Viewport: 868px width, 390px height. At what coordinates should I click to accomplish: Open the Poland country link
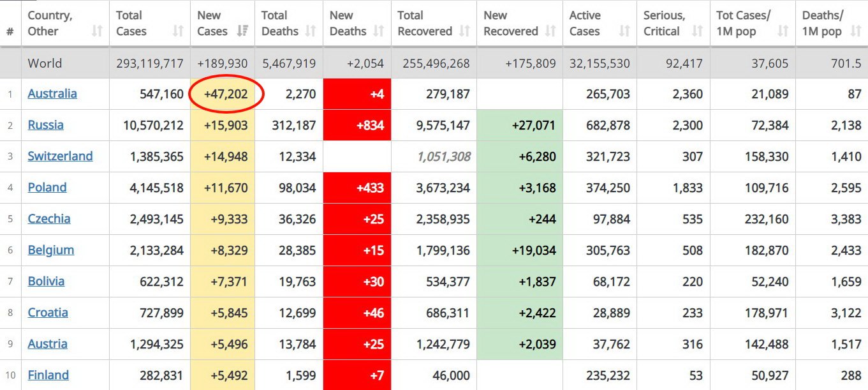point(47,188)
